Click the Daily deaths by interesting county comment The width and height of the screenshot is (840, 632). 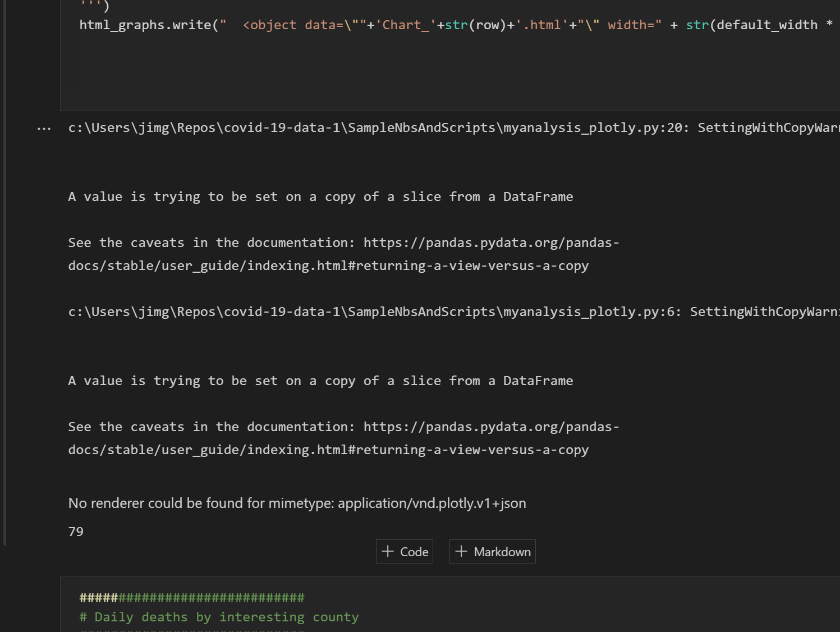click(219, 617)
